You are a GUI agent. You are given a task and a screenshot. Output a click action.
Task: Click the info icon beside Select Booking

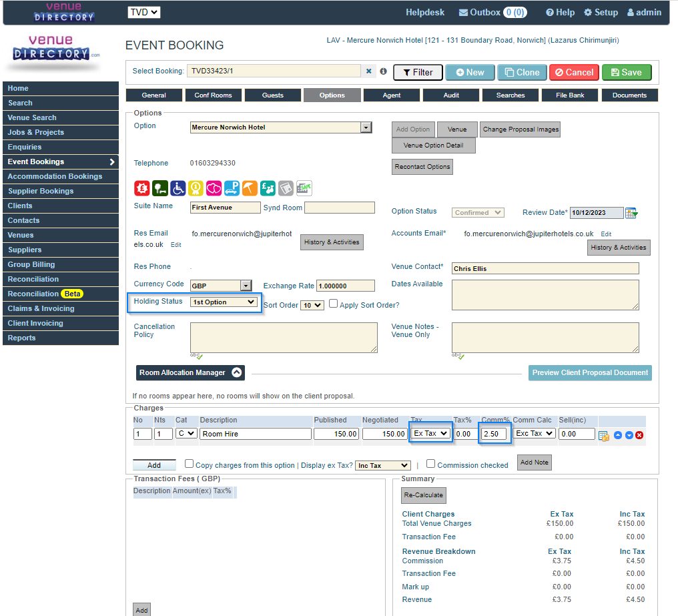pos(383,71)
